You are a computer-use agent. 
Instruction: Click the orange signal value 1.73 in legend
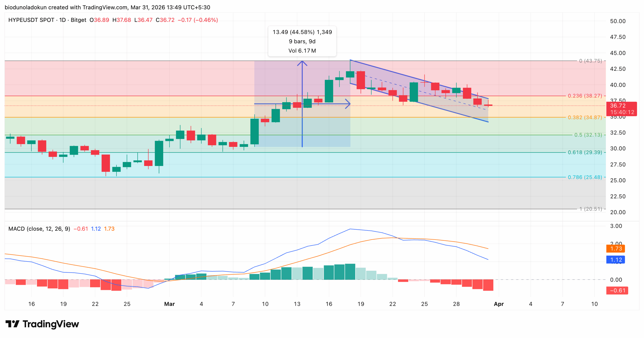109,229
